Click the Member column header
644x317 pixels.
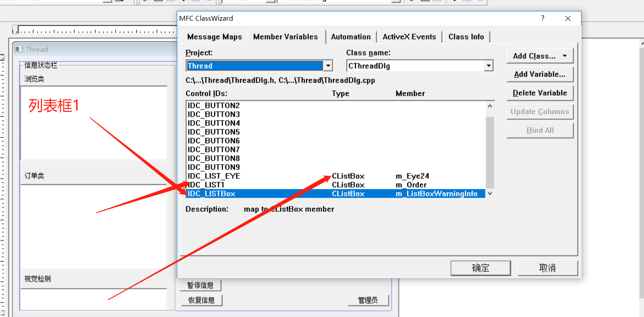coord(410,93)
